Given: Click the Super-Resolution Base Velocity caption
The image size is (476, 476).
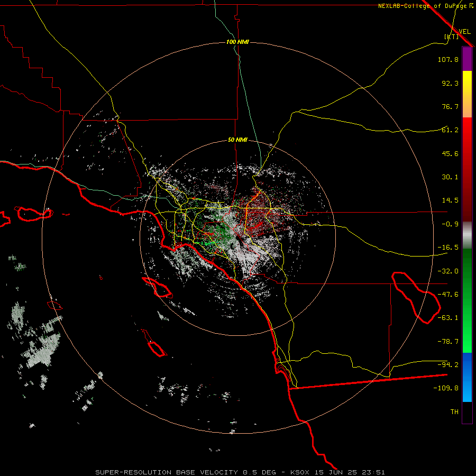Looking at the screenshot, I should [240, 472].
